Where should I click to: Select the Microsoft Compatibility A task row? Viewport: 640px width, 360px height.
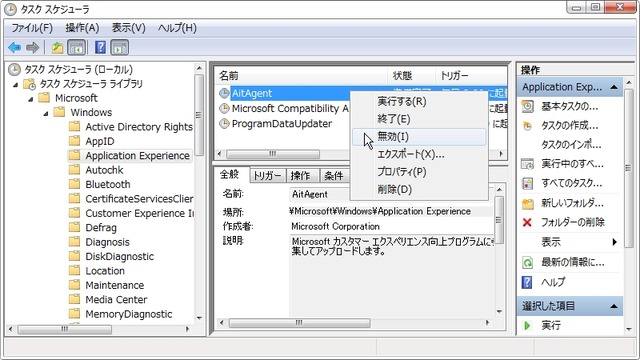290,108
